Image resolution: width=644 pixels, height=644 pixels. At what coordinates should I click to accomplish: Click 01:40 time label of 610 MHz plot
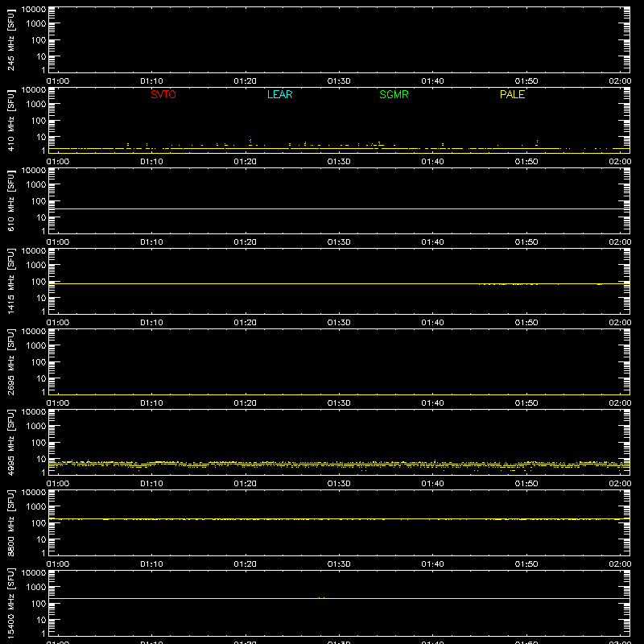point(432,242)
